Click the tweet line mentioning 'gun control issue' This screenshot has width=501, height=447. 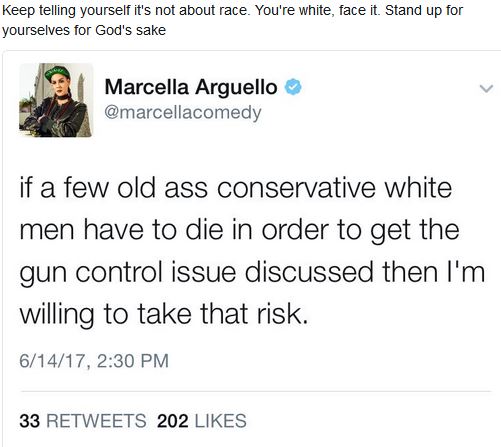[252, 273]
